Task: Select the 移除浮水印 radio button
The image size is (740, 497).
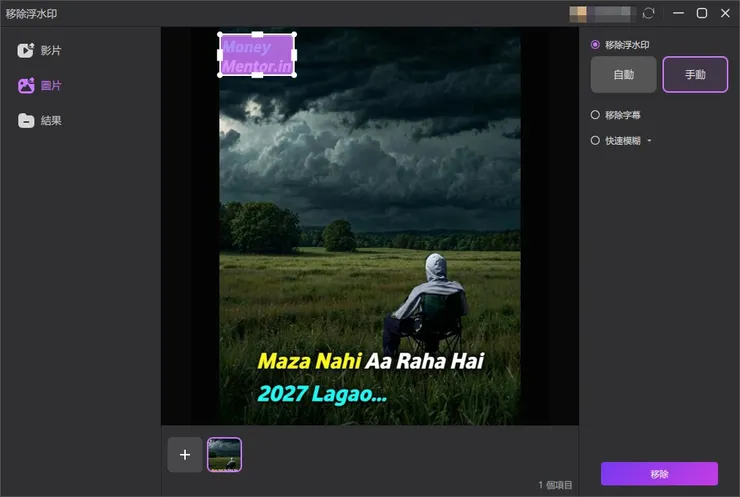Action: [595, 45]
